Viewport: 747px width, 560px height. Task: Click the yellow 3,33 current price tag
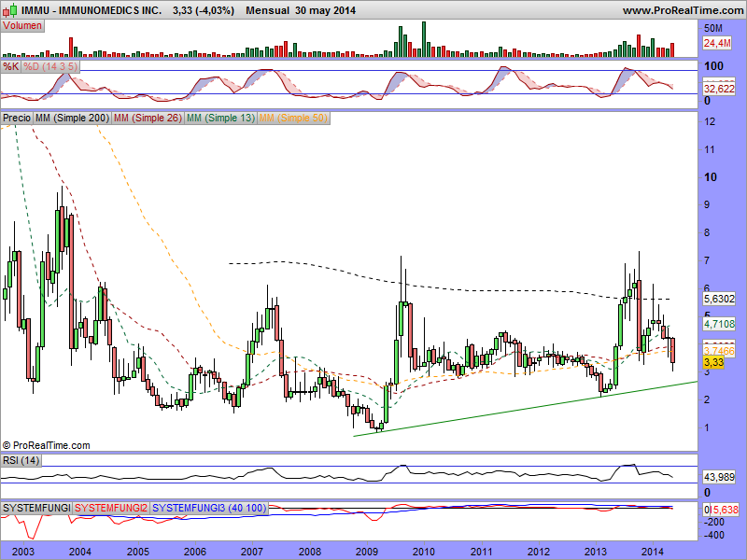point(713,362)
